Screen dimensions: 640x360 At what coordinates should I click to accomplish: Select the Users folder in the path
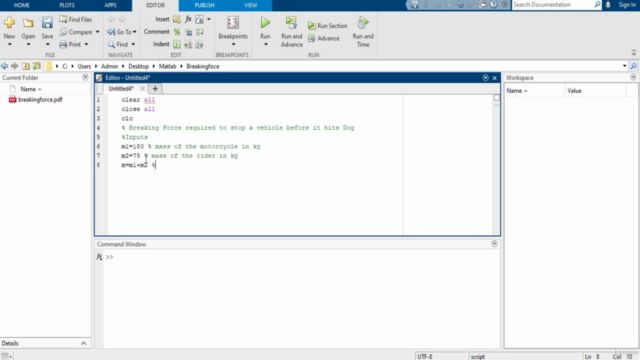tap(84, 66)
